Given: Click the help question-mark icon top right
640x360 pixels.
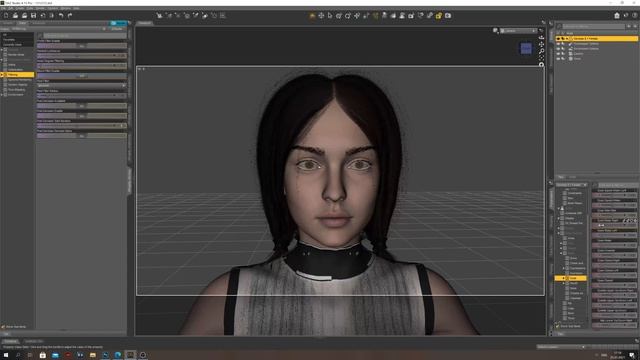Looking at the screenshot, I should pyautogui.click(x=635, y=16).
